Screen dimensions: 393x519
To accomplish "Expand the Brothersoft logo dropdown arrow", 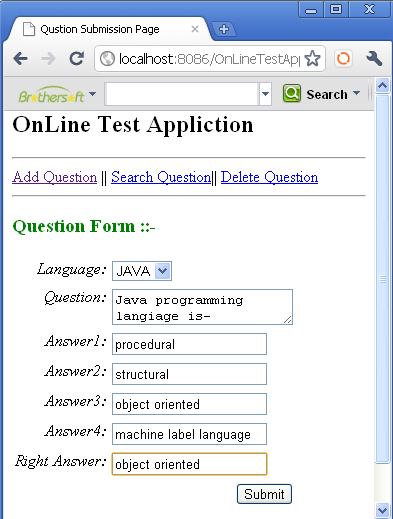I will (x=92, y=94).
